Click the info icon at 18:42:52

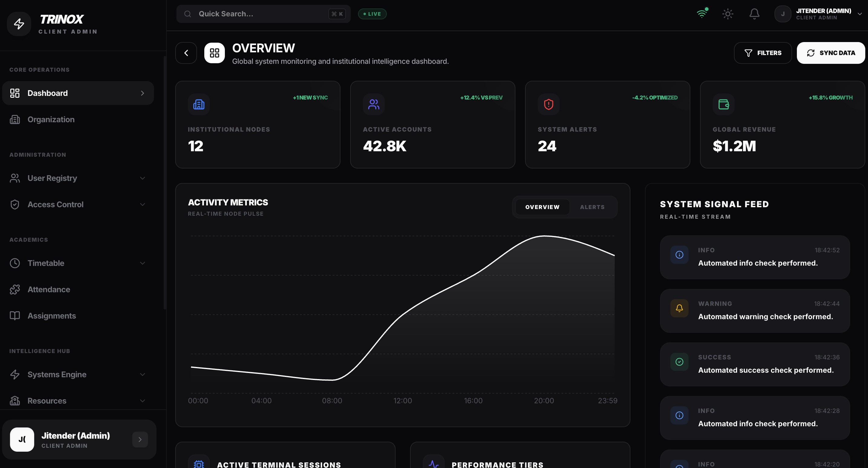tap(679, 255)
